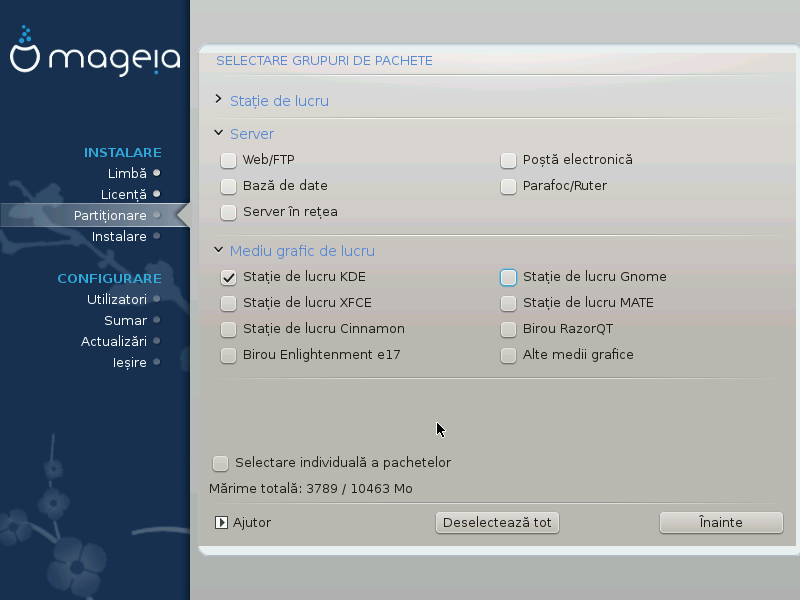Screen dimensions: 800x600
Task: Tick the Bază de date checkbox
Action: pyautogui.click(x=228, y=186)
